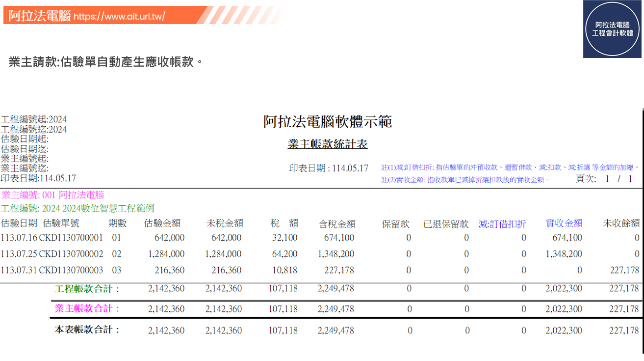The height and width of the screenshot is (361, 644).
Task: Click tax amount 32,100
Action: pos(284,238)
